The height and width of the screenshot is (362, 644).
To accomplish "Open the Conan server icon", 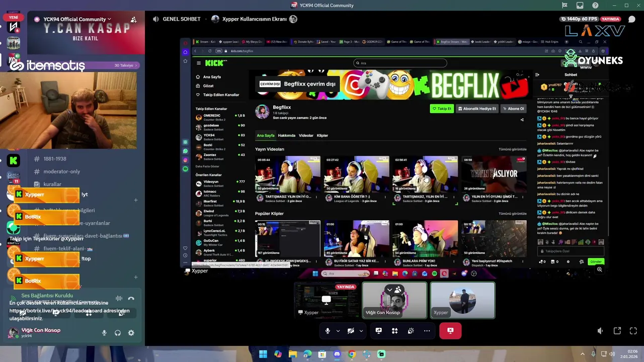I will (14, 42).
